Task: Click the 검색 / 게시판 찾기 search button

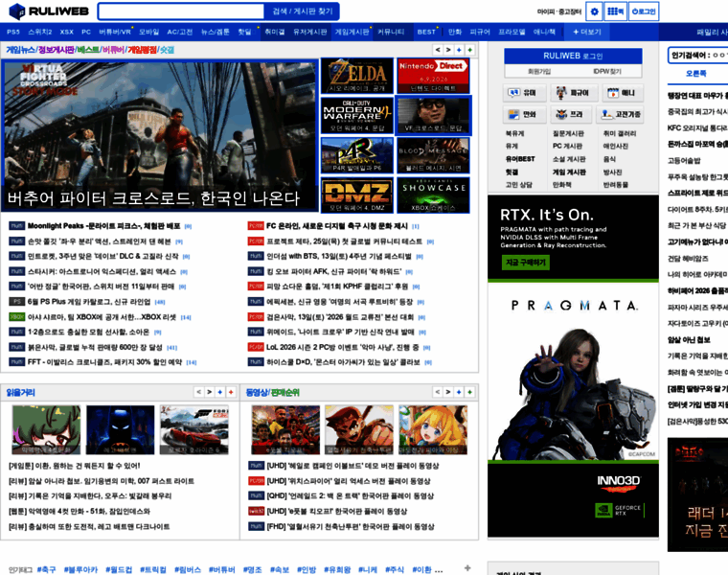Action: (303, 11)
